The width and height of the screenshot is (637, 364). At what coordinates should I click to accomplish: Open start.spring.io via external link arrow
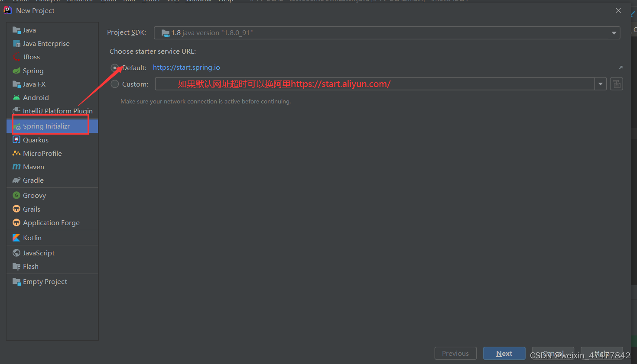pyautogui.click(x=621, y=68)
